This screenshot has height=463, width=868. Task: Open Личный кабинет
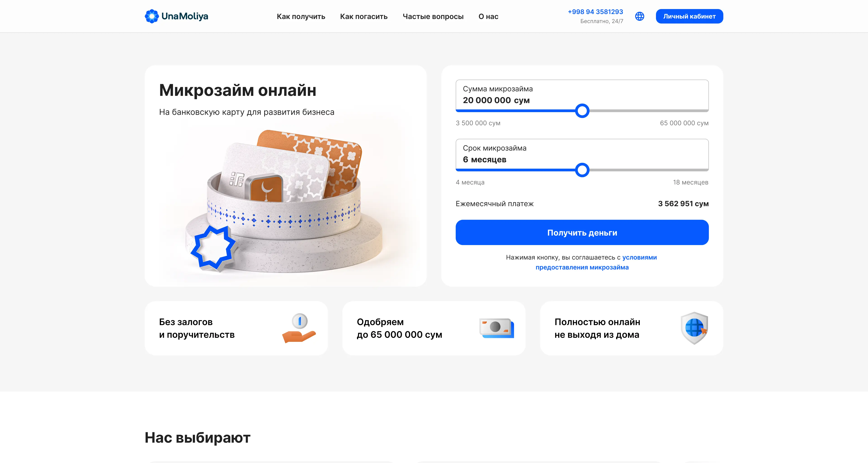[689, 16]
